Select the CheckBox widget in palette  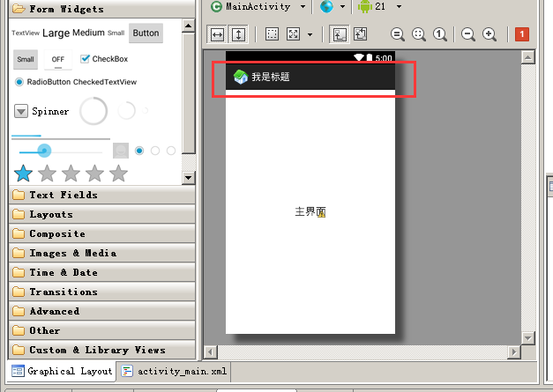click(103, 59)
